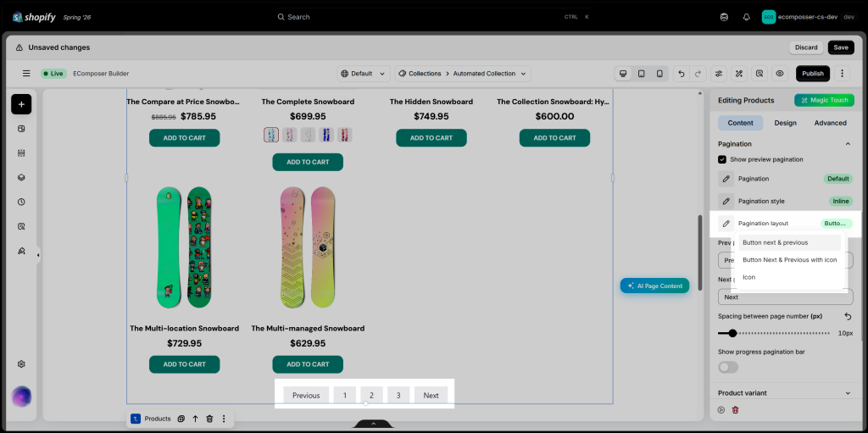Image resolution: width=868 pixels, height=433 pixels.
Task: Click the sidebar page search icon
Action: [x=21, y=226]
